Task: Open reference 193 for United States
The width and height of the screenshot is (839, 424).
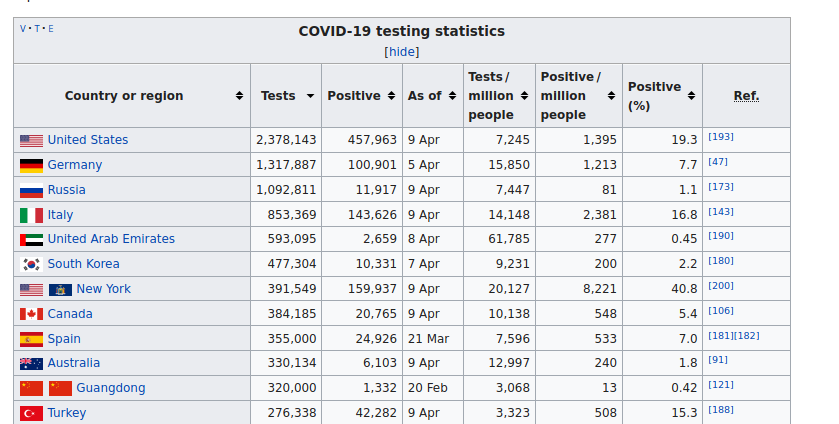Action: pos(720,136)
